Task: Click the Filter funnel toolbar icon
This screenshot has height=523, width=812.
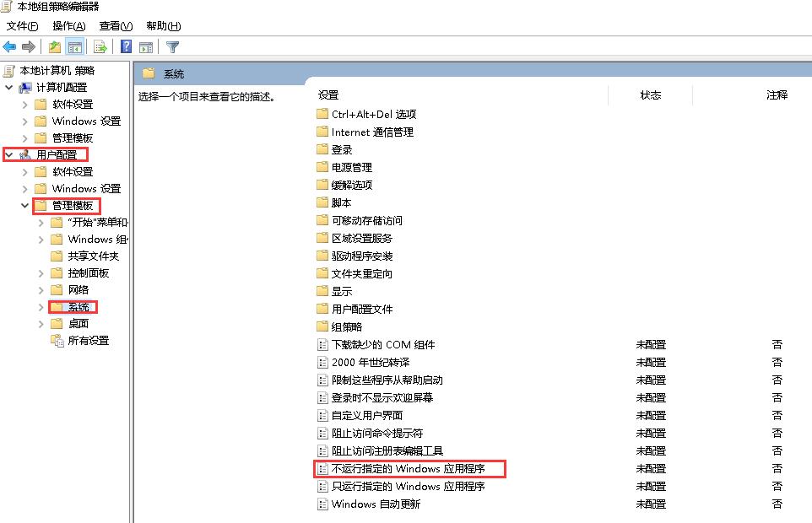Action: click(172, 47)
